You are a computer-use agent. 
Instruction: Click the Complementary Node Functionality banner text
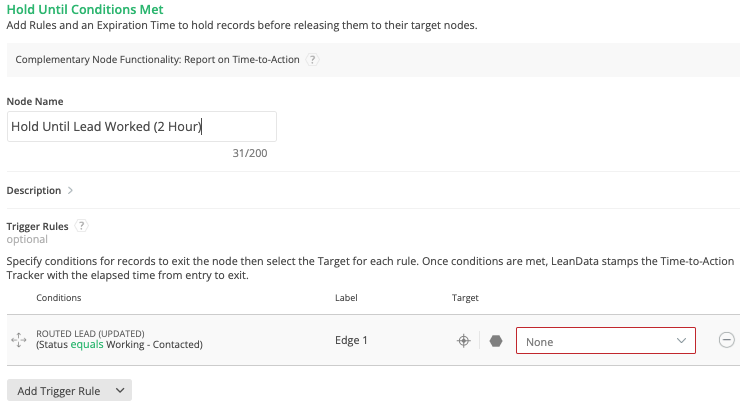point(157,60)
